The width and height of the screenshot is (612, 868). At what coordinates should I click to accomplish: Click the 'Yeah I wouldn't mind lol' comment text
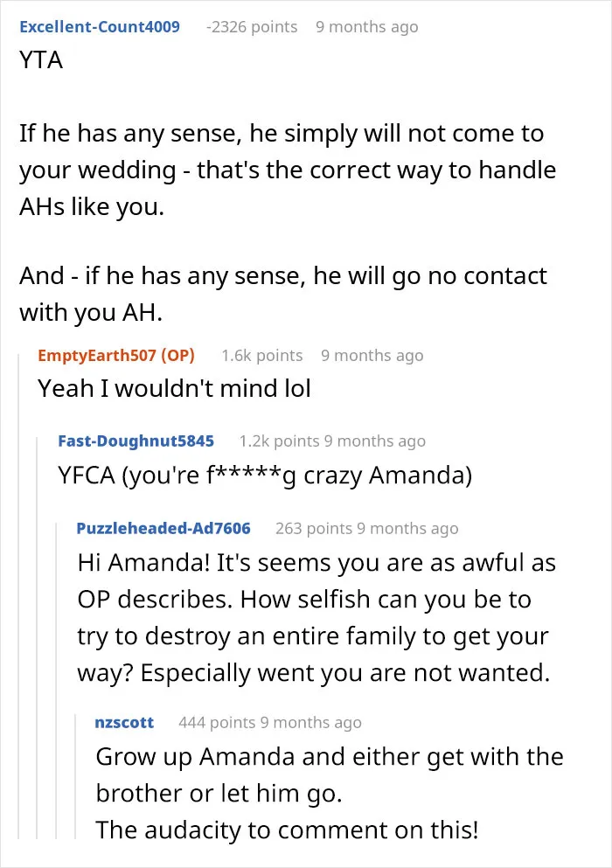click(174, 388)
